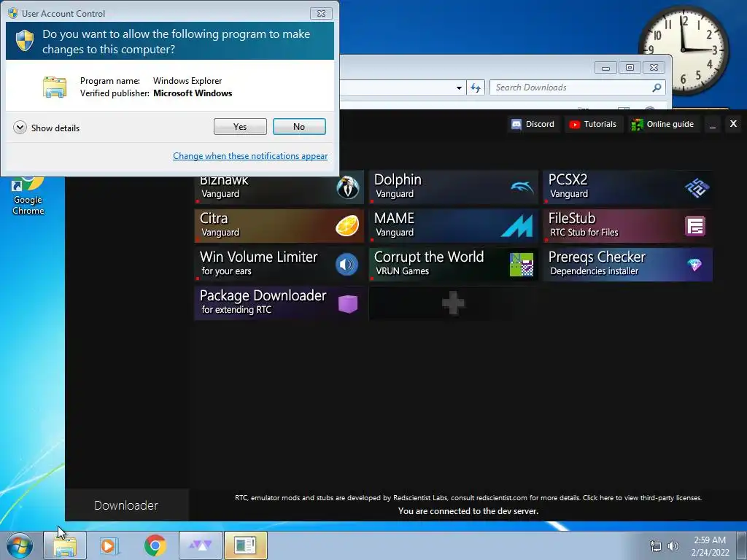Viewport: 747px width, 560px height.
Task: Click the taskbar date and time
Action: [x=710, y=546]
